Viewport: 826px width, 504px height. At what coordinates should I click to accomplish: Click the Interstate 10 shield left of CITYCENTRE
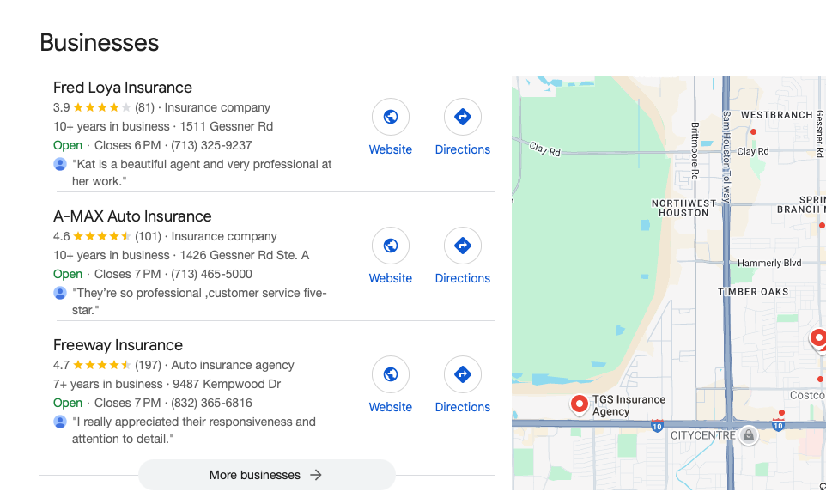point(657,426)
